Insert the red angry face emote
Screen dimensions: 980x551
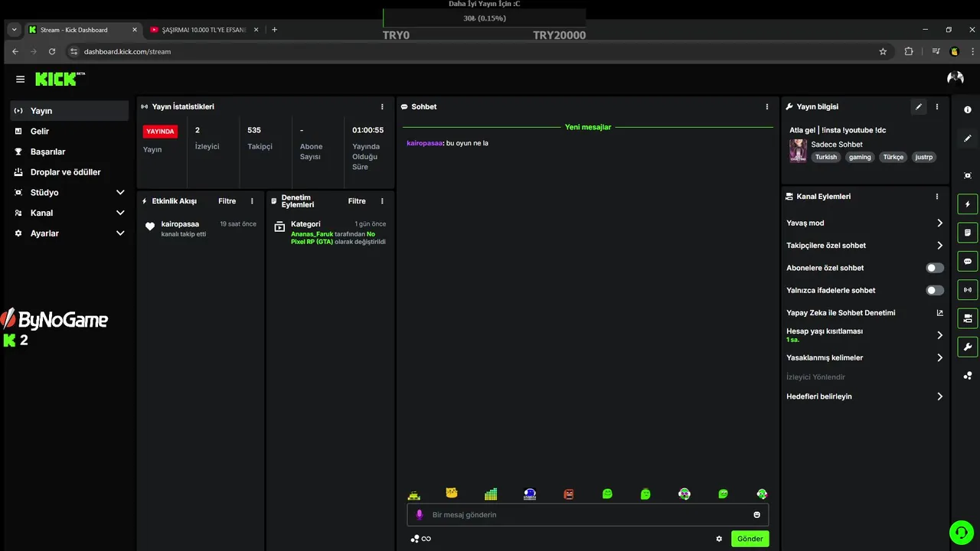568,494
